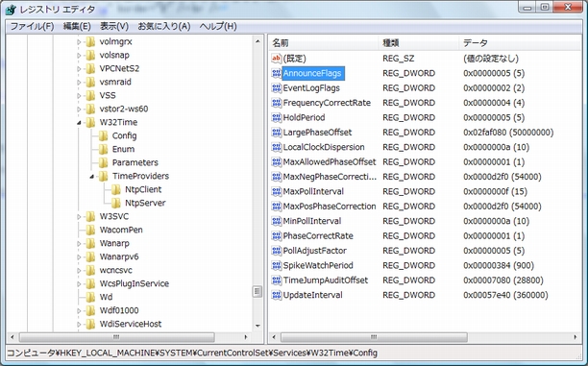Click the NtpServer folder icon
This screenshot has height=366, width=588.
(116, 203)
